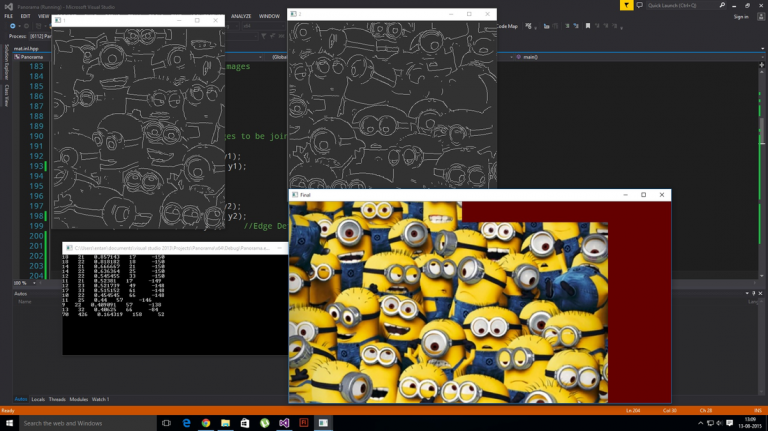
Task: Open the Watch 1 tab
Action: (x=100, y=399)
